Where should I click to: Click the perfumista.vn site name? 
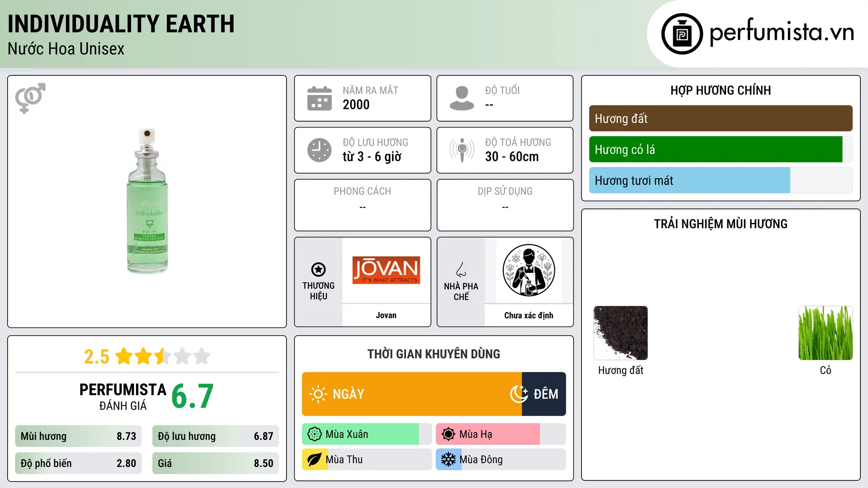[782, 32]
